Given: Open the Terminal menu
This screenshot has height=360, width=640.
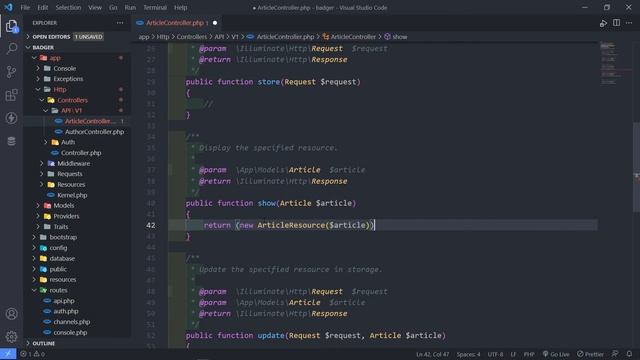Looking at the screenshot, I should pyautogui.click(x=155, y=7).
